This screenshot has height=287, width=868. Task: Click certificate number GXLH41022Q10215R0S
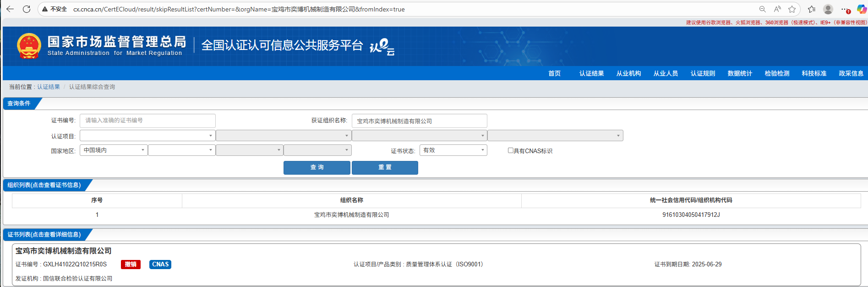point(75,265)
